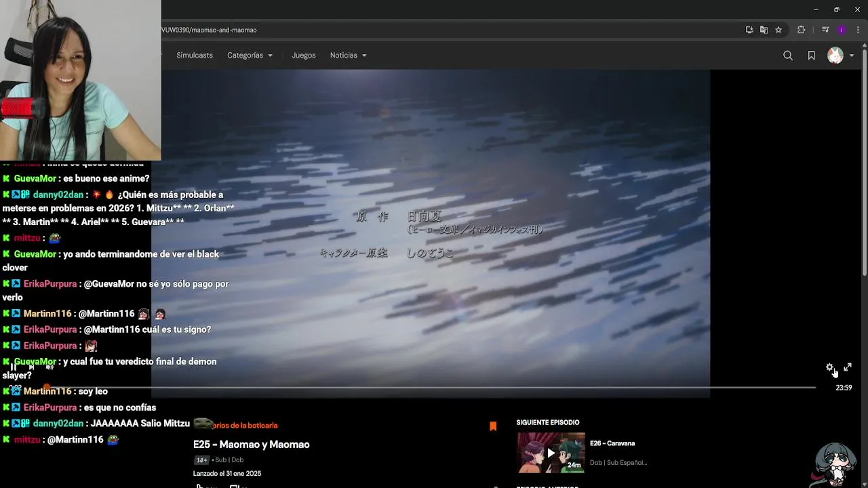Mute the video volume speaker icon
Viewport: 868px width, 488px height.
(50, 367)
